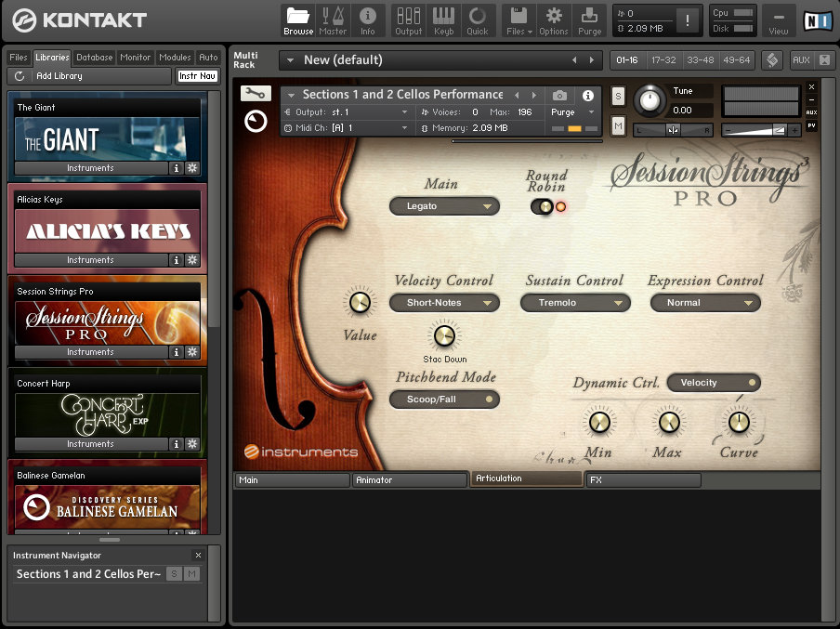Open the FX instrument tab
Image resolution: width=840 pixels, height=629 pixels.
(x=643, y=480)
